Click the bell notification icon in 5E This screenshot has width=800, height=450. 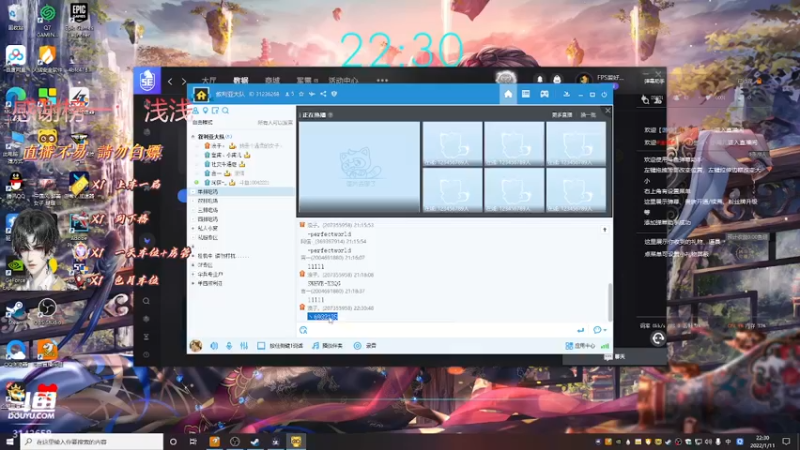click(x=539, y=80)
